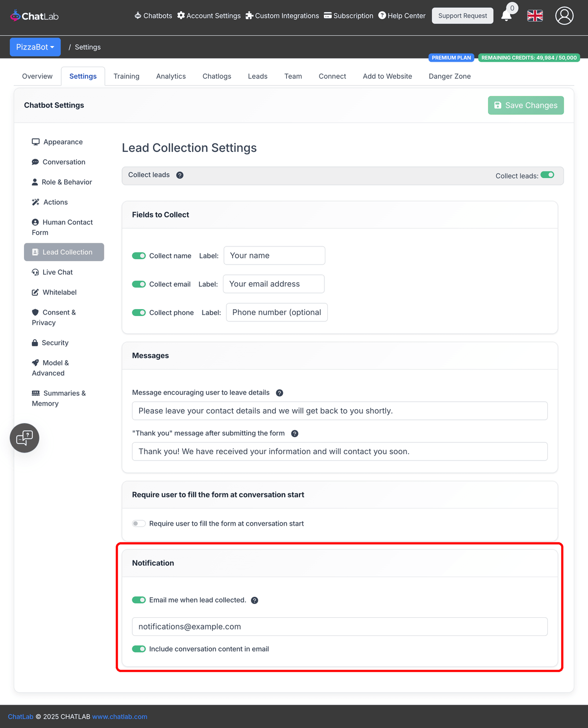Open Subscription in top navigation
Image resolution: width=588 pixels, height=728 pixels.
(348, 16)
